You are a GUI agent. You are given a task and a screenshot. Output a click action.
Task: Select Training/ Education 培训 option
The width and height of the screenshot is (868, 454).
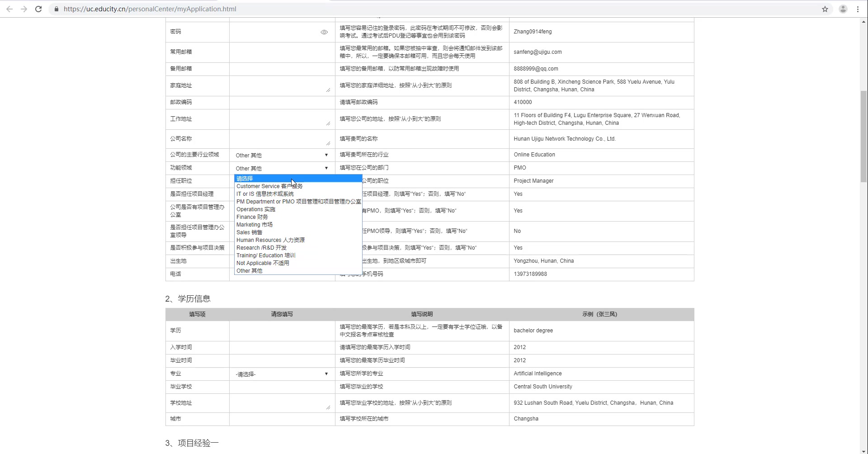[298, 255]
